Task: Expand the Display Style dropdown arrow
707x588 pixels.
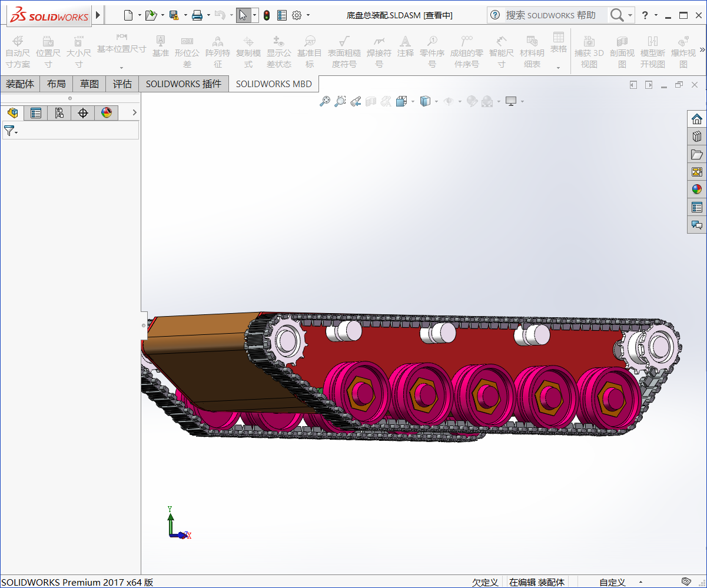Action: (x=436, y=101)
